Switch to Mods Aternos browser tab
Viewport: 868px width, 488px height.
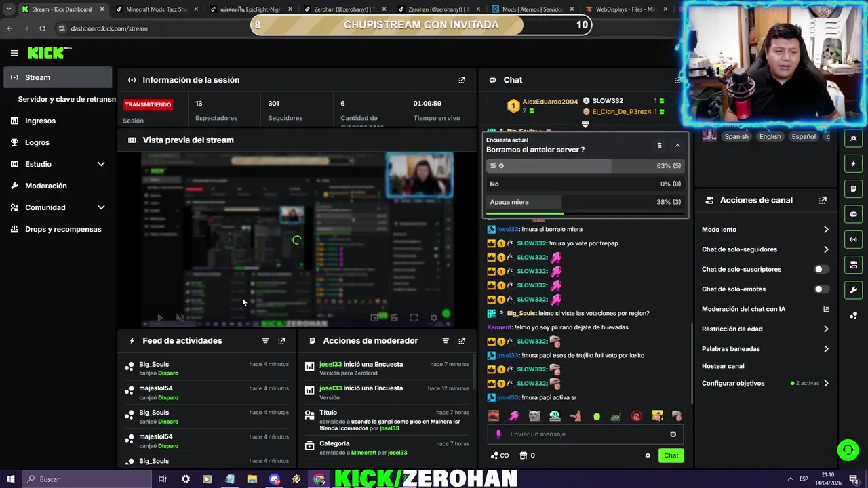(x=533, y=9)
